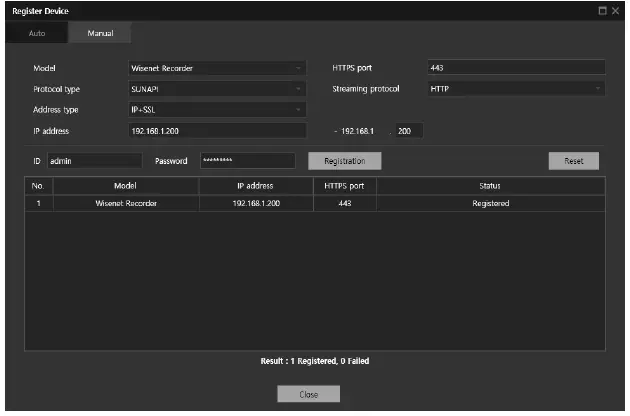Click the 443 cell in the table row

(344, 204)
